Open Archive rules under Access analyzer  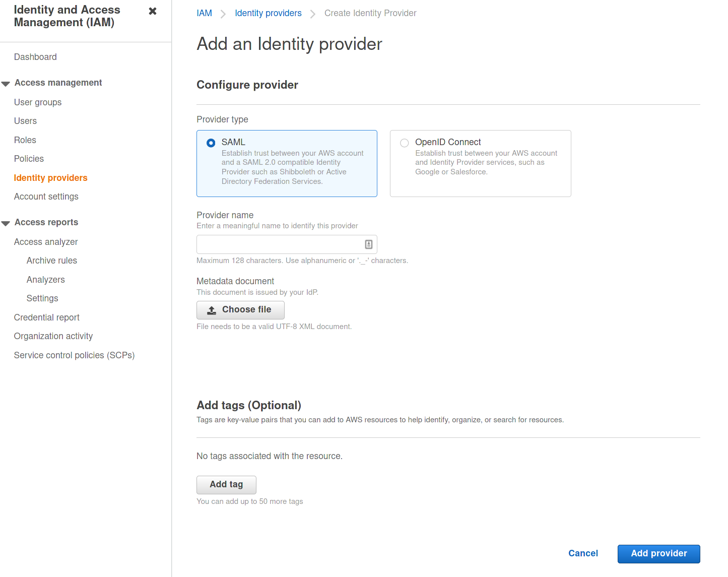(x=52, y=261)
